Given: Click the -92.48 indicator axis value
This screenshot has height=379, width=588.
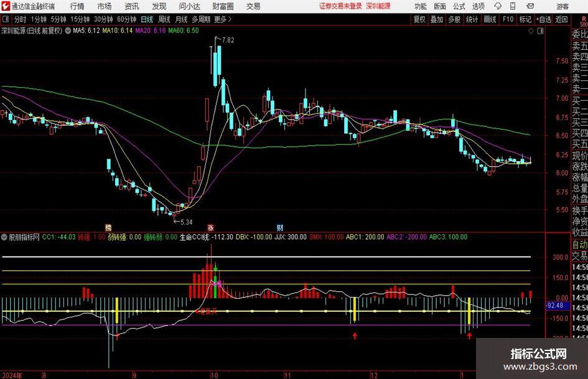Looking at the screenshot, I should tap(555, 306).
